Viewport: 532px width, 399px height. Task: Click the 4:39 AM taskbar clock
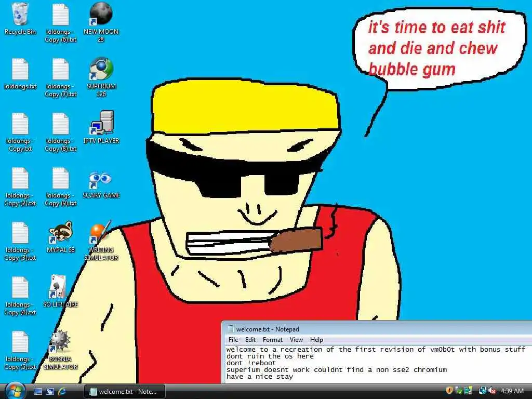[512, 391]
